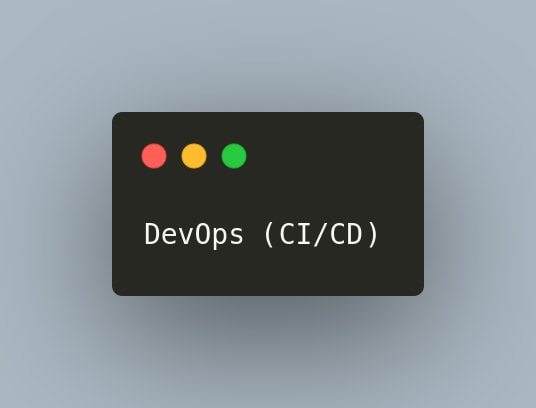
Task: Click the closing parenthesis after CD
Action: pos(373,234)
